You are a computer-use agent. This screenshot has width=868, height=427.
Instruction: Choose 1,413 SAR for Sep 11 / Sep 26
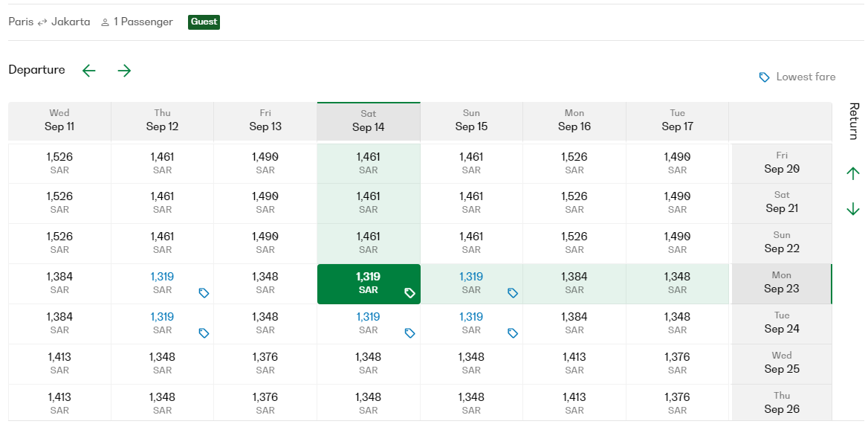59,404
